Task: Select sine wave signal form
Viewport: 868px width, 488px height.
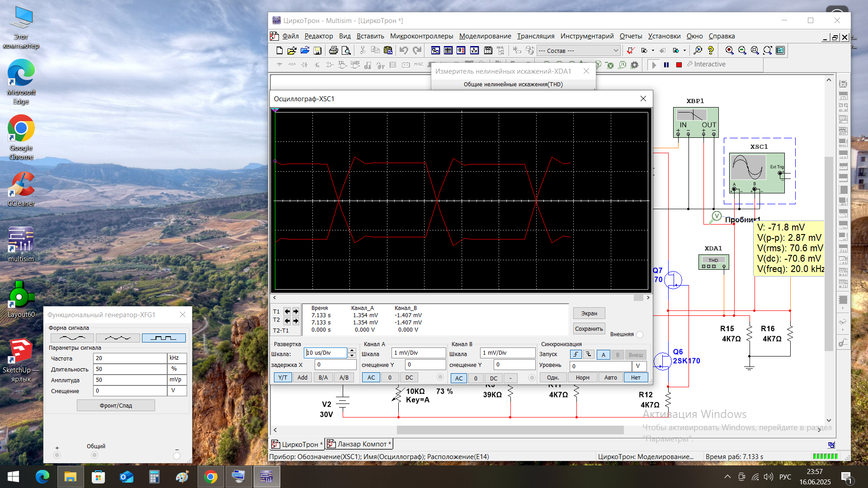Action: click(x=72, y=338)
